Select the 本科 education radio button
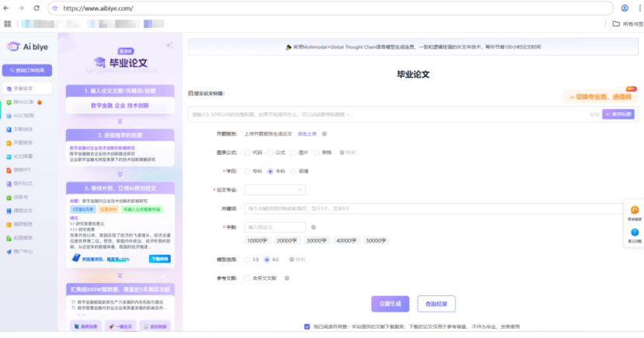 click(270, 171)
